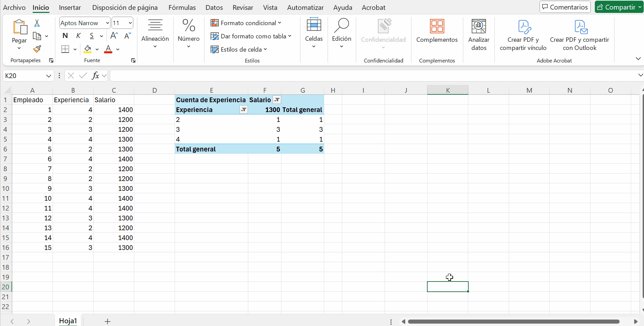Toggle bold formatting (N)
The image size is (644, 326).
(65, 36)
